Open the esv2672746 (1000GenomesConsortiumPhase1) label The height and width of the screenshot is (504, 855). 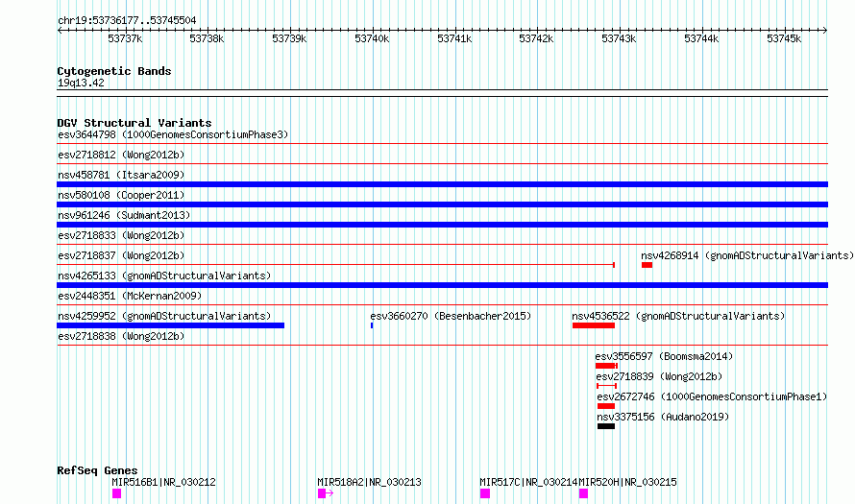click(712, 396)
